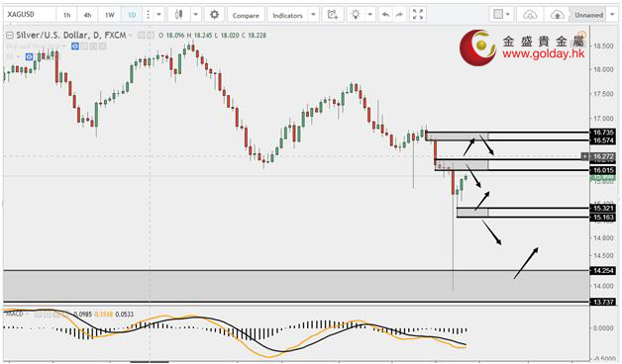622x364 pixels.
Task: Open candlestick chart style selector
Action: pos(179,15)
